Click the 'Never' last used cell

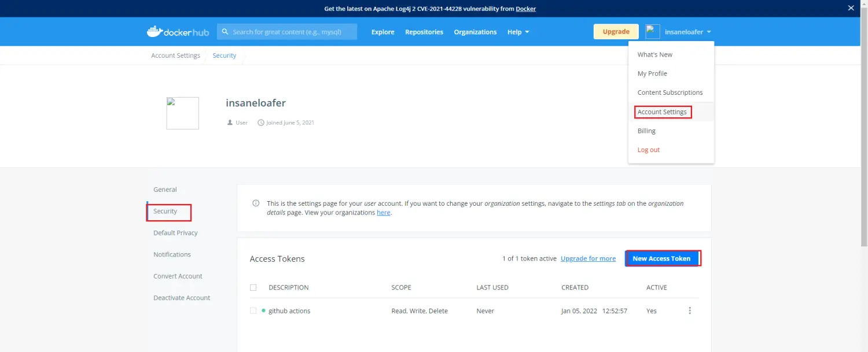click(485, 311)
